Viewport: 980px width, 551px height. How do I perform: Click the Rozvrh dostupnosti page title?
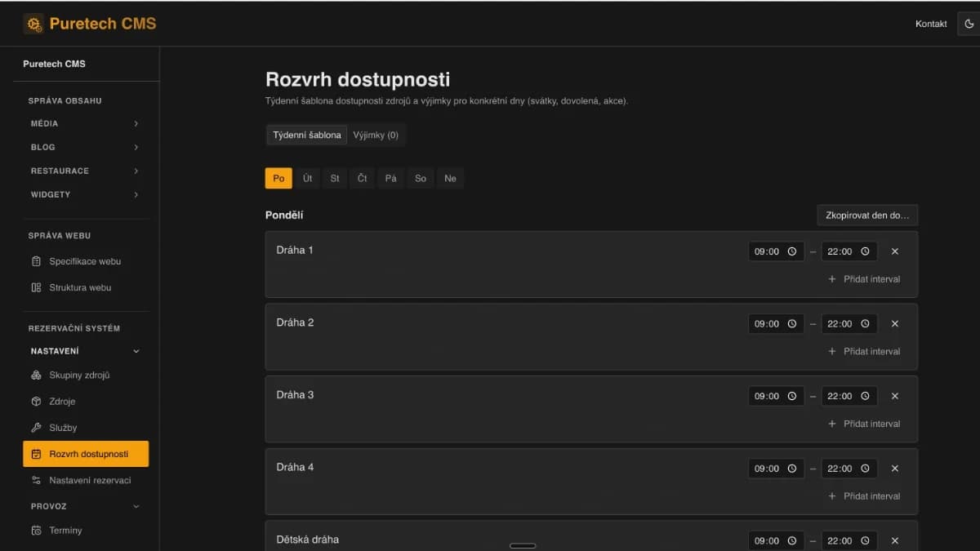[358, 80]
